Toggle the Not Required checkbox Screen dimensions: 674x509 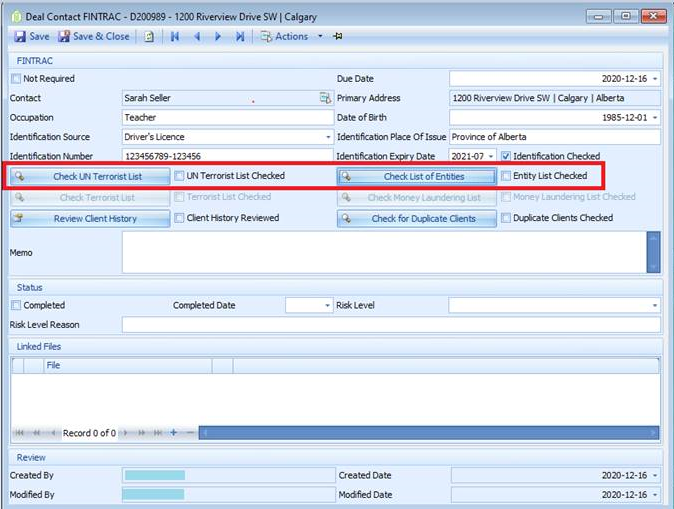16,79
